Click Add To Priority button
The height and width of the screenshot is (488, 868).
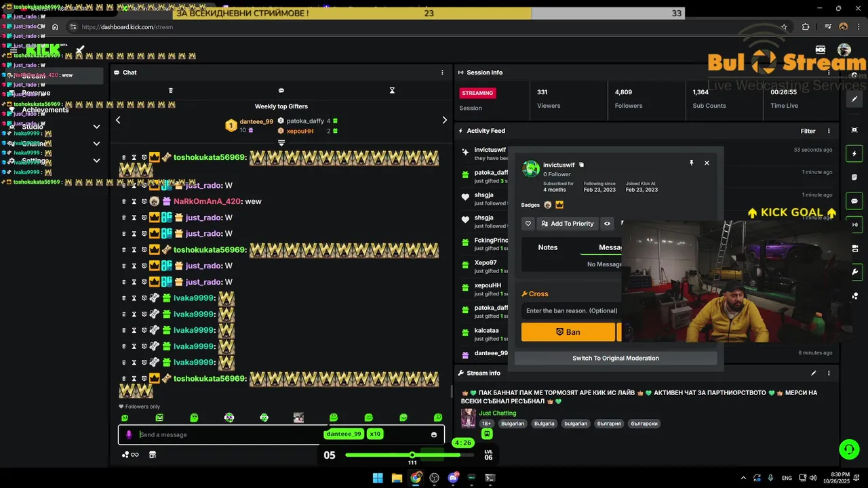pos(567,224)
